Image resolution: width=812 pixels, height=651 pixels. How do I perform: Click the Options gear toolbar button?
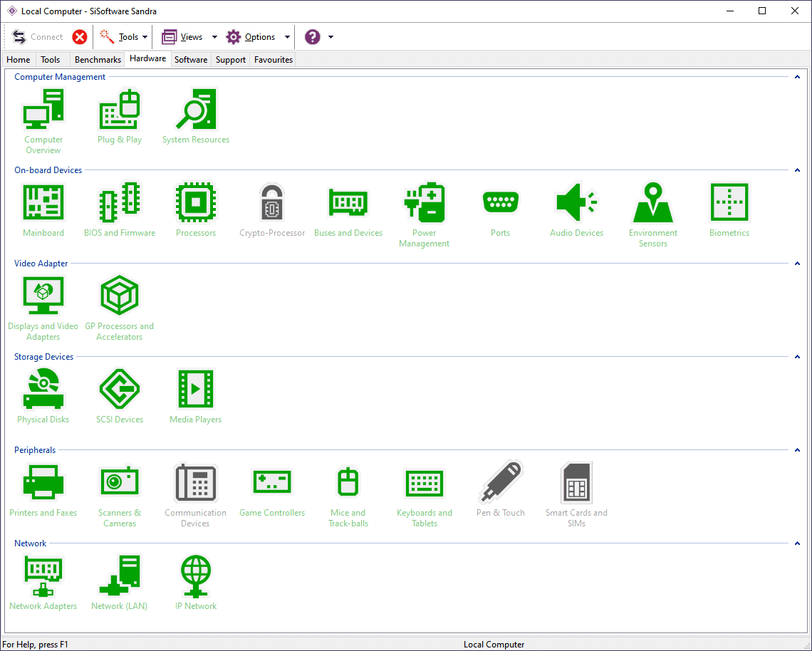(251, 37)
